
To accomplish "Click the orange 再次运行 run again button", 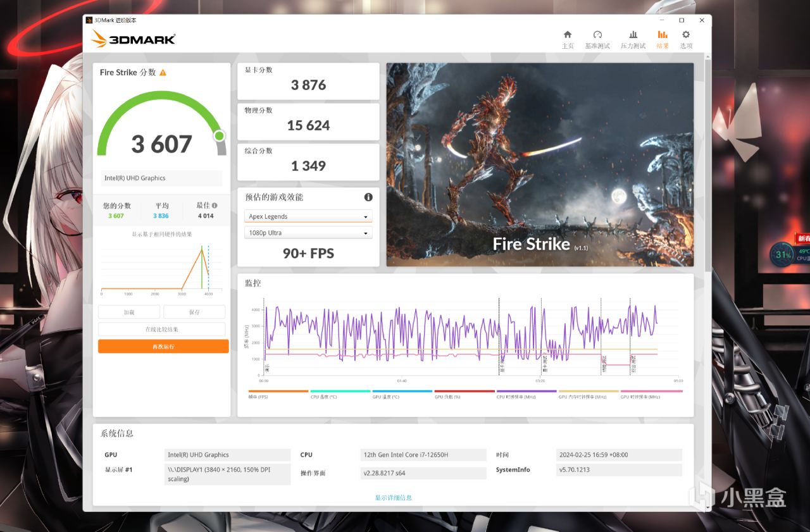I will click(163, 347).
